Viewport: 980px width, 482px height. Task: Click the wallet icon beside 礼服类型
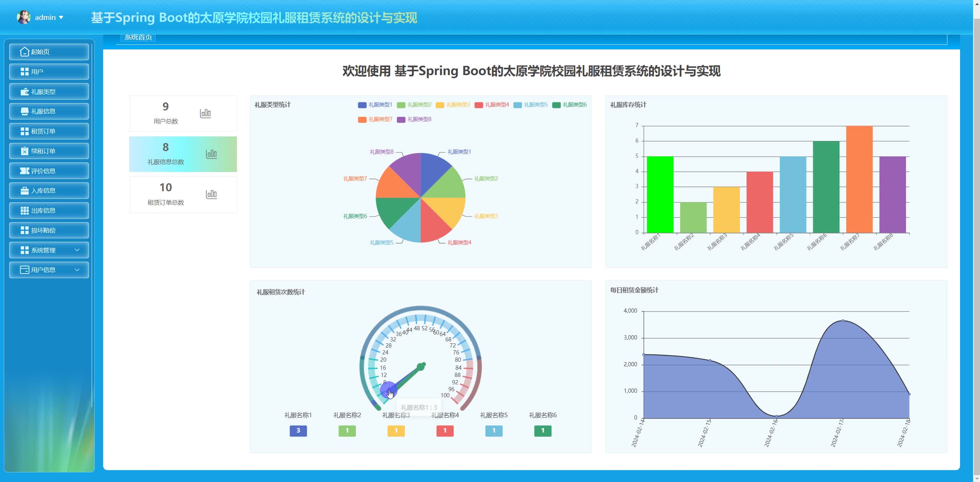pos(25,92)
